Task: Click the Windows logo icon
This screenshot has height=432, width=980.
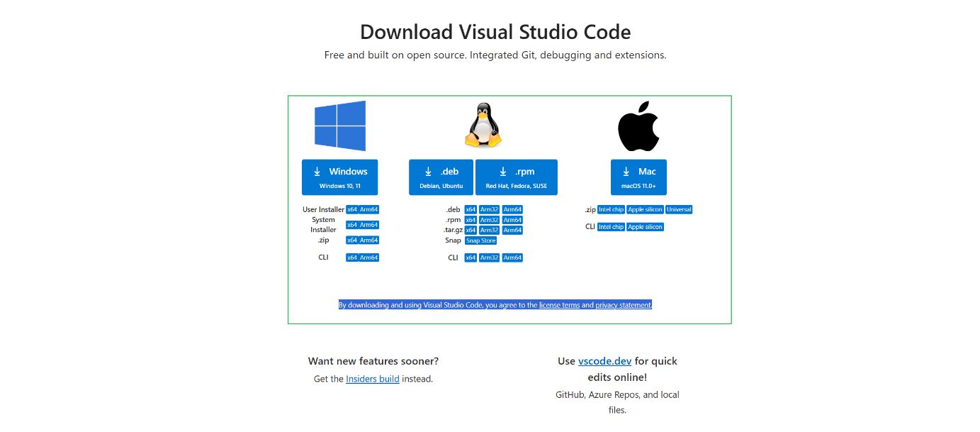Action: [340, 126]
